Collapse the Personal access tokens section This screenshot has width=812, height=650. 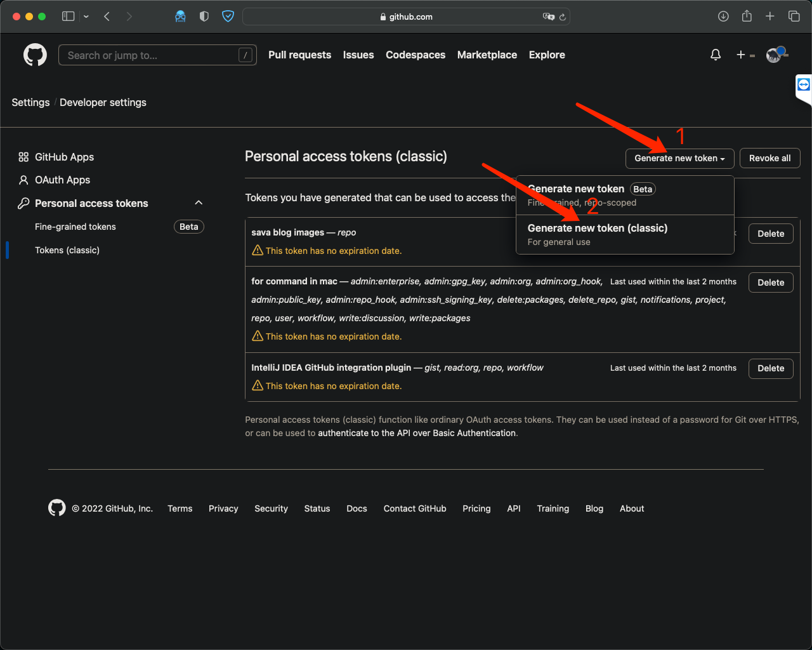[199, 202]
